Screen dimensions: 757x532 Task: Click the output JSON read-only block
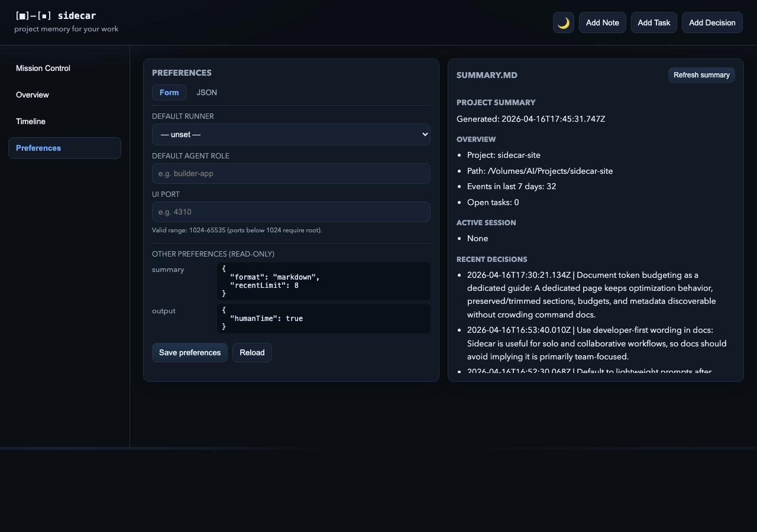click(x=323, y=319)
